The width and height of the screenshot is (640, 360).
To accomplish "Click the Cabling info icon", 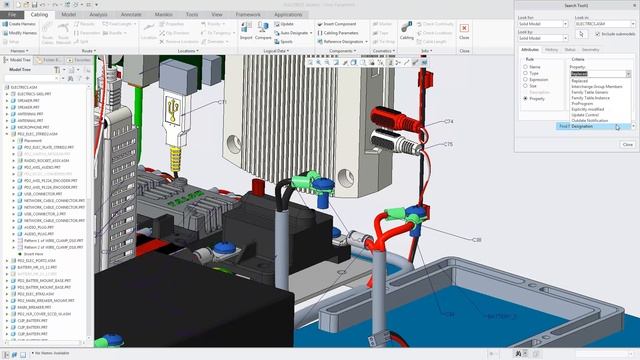I will [x=406, y=27].
